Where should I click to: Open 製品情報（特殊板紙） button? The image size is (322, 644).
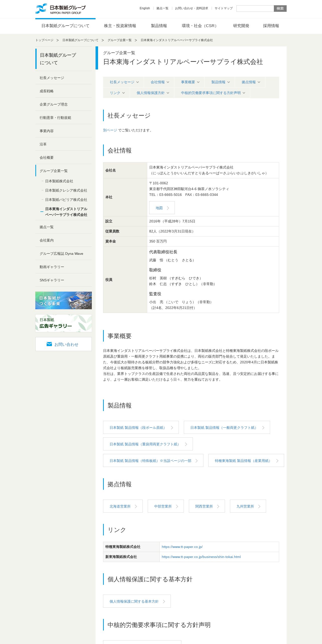(153, 460)
